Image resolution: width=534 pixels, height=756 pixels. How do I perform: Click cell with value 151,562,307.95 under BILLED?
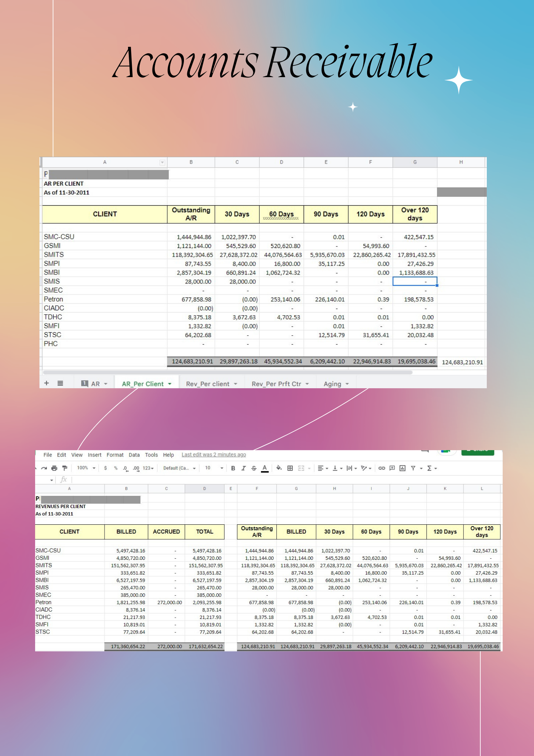[x=126, y=565]
